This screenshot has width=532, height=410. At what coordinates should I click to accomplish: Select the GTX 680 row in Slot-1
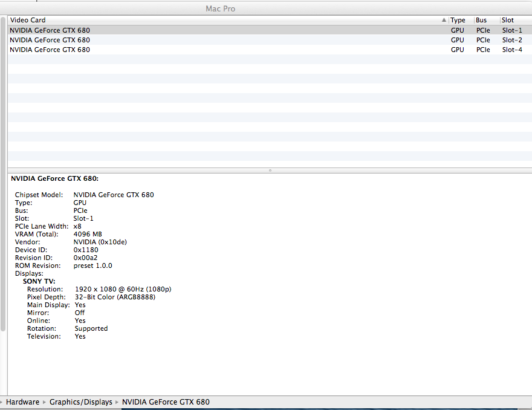(x=270, y=30)
